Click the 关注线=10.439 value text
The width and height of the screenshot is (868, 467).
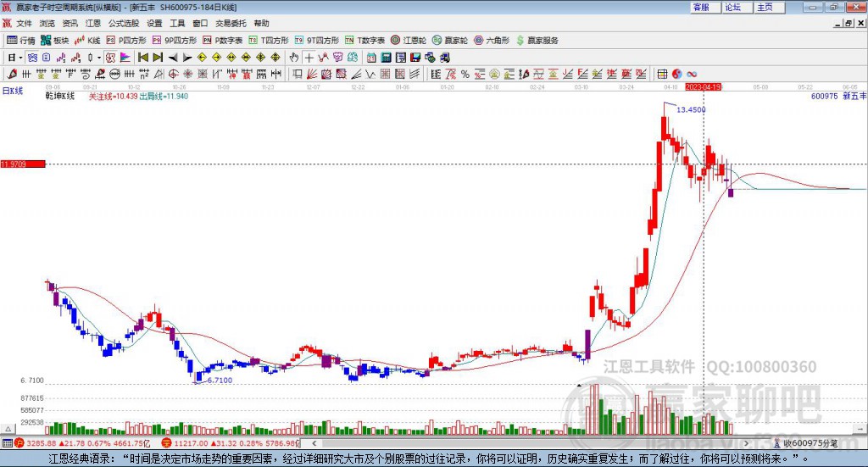click(x=113, y=97)
